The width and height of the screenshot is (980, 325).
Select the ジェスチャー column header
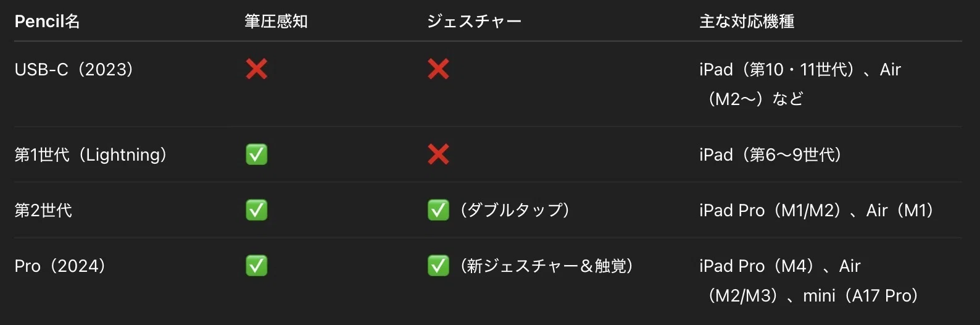pos(474,21)
